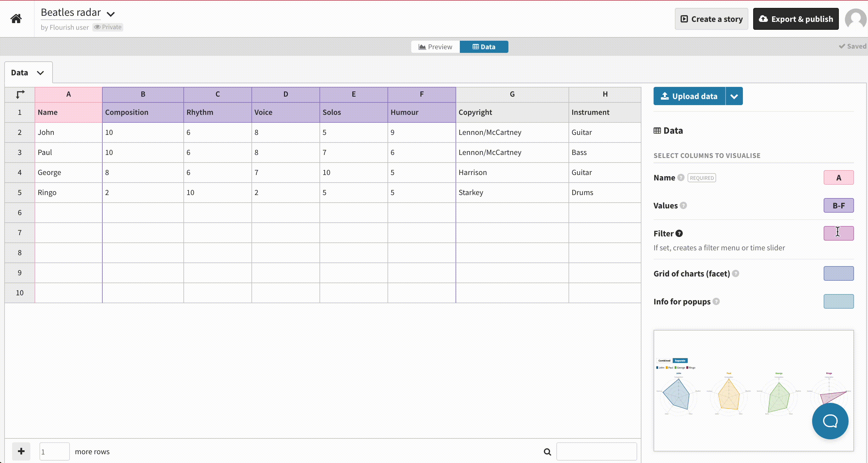Open the chat support bubble
The width and height of the screenshot is (868, 463).
[x=830, y=421]
